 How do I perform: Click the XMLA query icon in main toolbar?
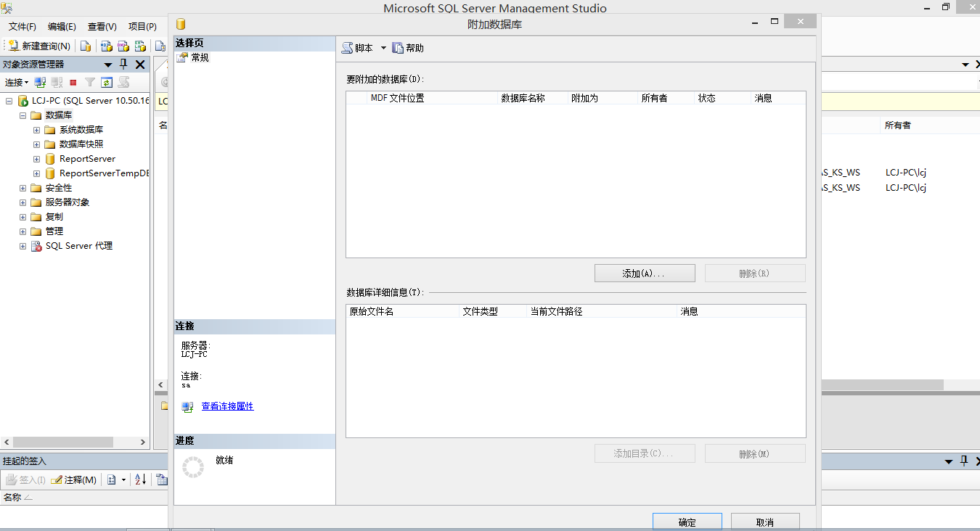click(x=140, y=46)
